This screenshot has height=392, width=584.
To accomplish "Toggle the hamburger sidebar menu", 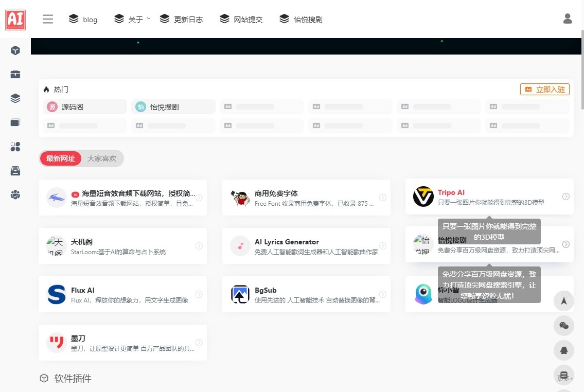I will 48,19.
